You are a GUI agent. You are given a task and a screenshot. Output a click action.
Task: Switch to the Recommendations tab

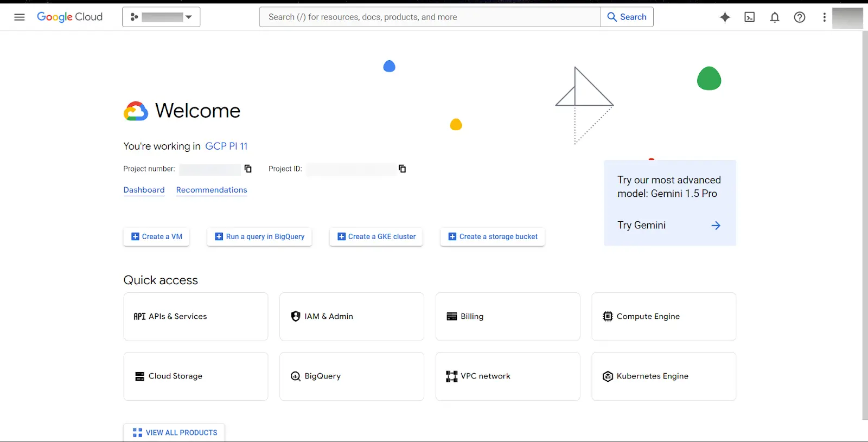212,190
